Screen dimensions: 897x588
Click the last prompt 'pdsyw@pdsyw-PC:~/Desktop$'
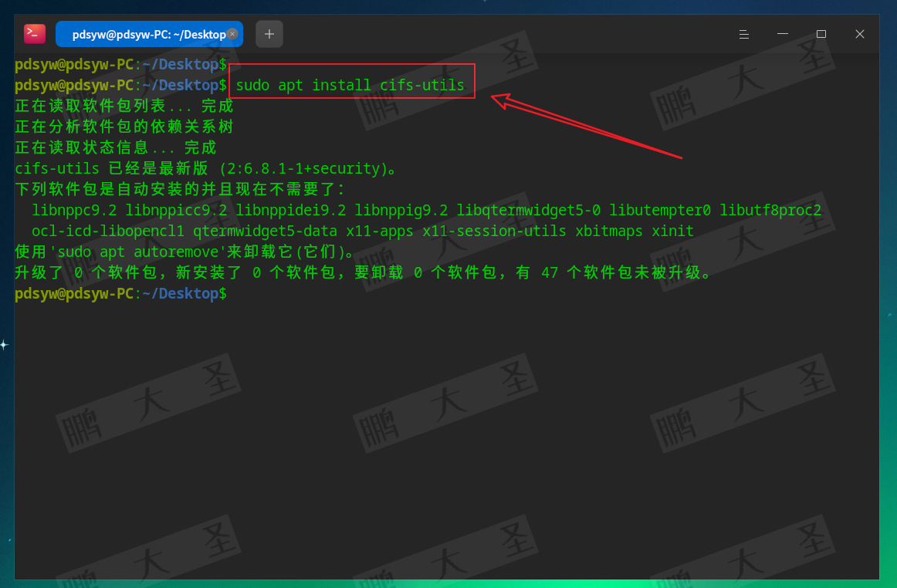(120, 293)
